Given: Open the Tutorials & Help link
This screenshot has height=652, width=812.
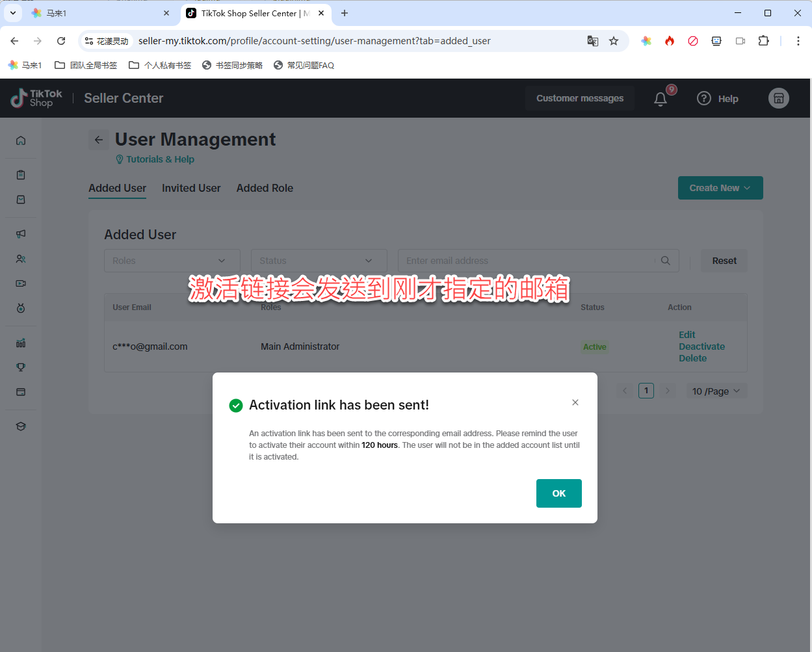Looking at the screenshot, I should pos(160,159).
